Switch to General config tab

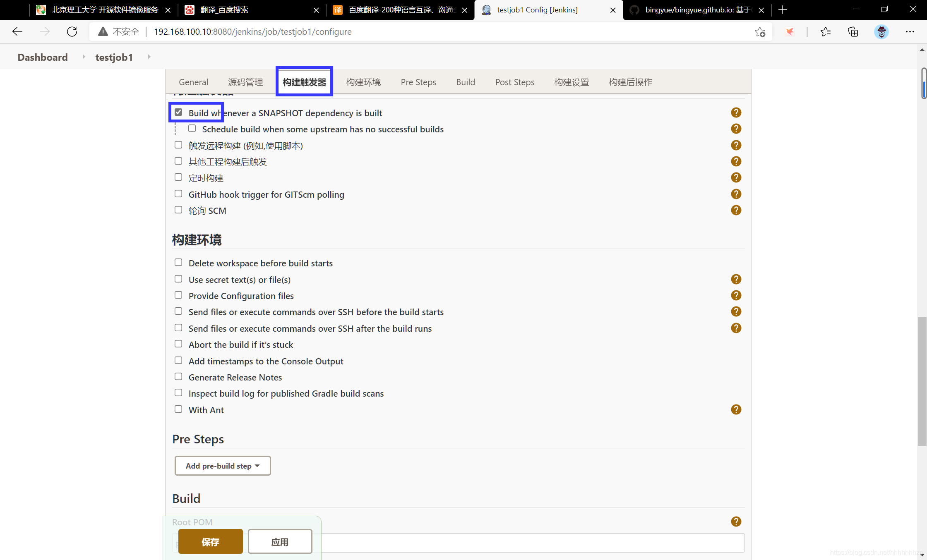click(x=193, y=82)
